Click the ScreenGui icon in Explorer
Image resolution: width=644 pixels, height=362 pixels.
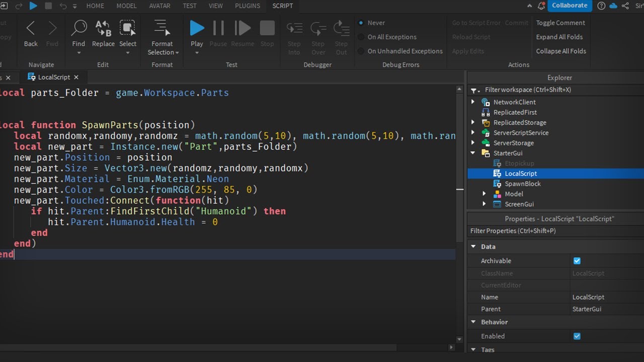point(497,204)
